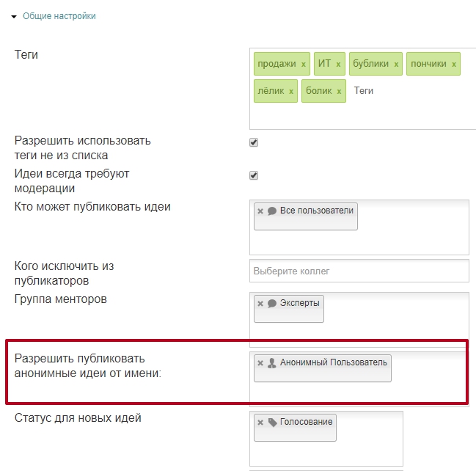The image size is (476, 471).
Task: Open the Общие настройки section link
Action: (59, 16)
